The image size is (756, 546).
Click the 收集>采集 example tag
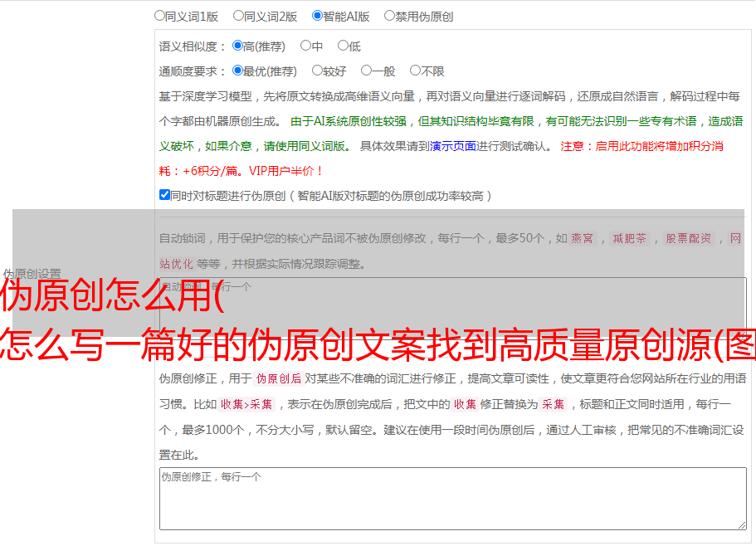(x=246, y=404)
